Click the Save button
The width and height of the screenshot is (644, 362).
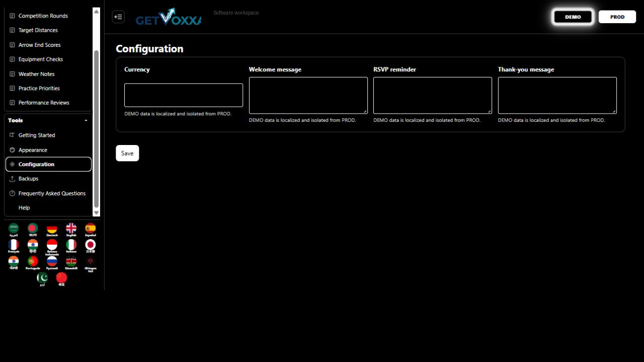pyautogui.click(x=127, y=153)
